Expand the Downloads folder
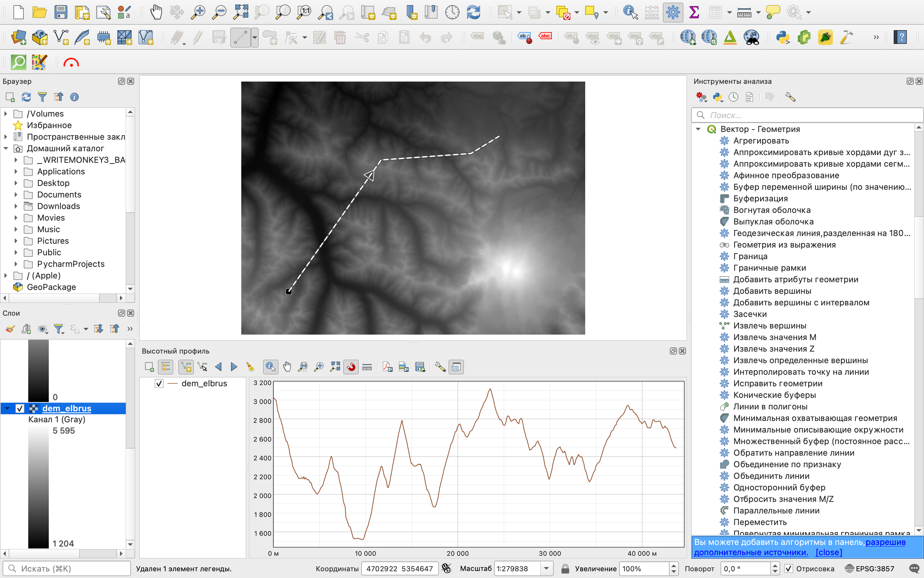Image resolution: width=924 pixels, height=578 pixels. 16,206
